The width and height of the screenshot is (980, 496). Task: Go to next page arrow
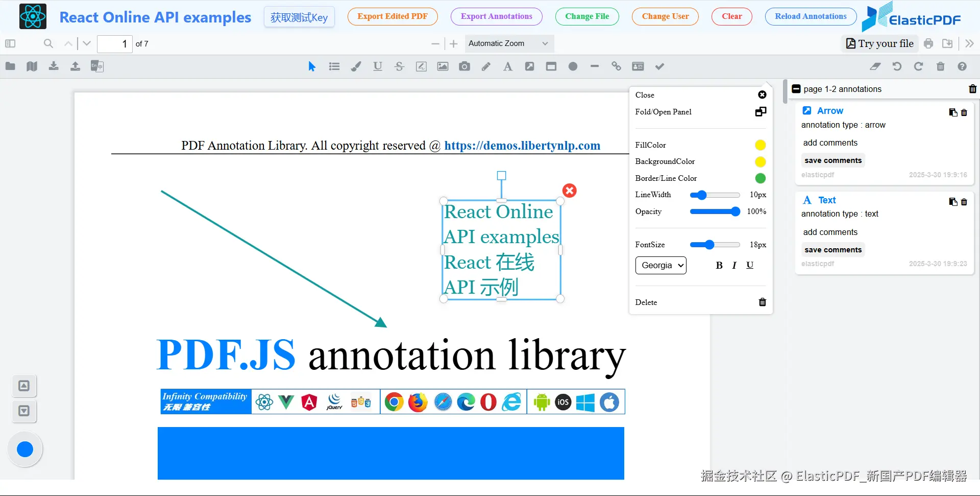pyautogui.click(x=87, y=43)
